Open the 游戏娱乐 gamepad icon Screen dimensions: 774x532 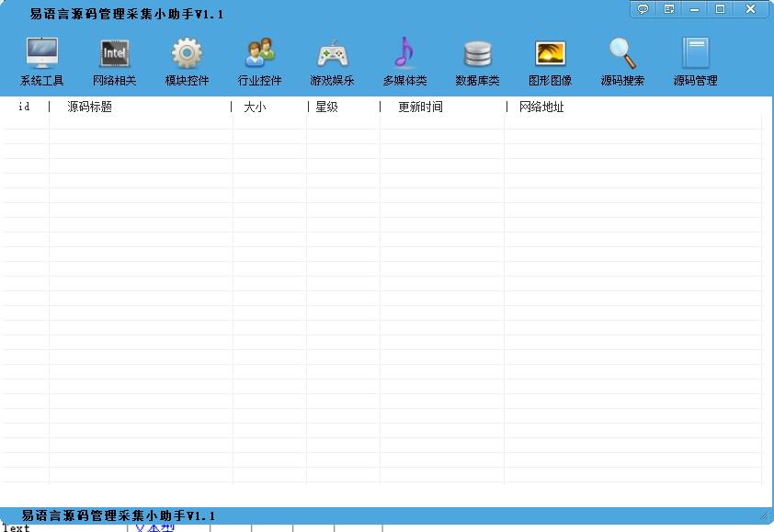tap(332, 54)
